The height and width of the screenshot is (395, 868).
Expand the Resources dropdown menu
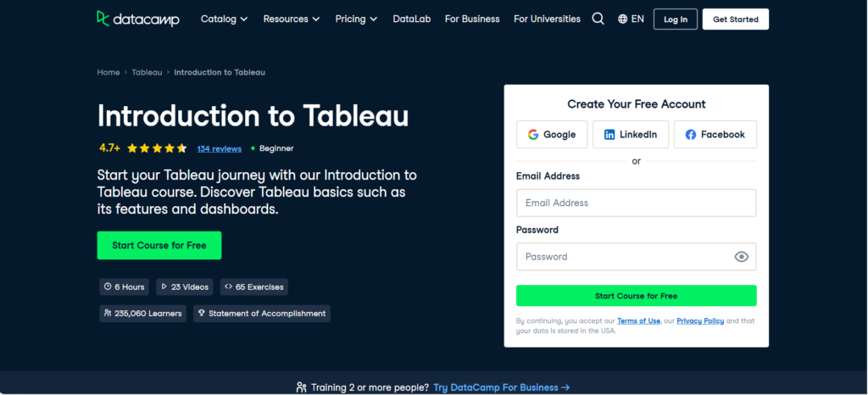click(x=292, y=19)
